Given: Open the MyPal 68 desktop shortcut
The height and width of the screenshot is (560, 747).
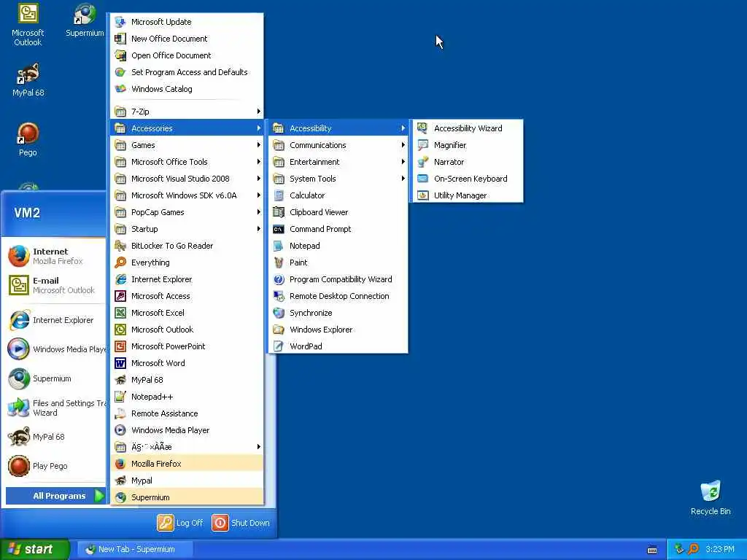Looking at the screenshot, I should tap(28, 80).
